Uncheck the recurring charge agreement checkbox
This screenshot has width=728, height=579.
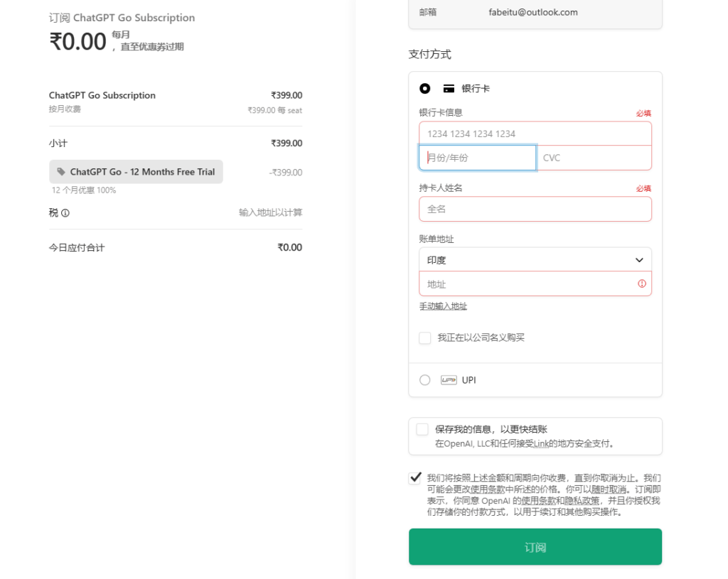click(x=415, y=478)
